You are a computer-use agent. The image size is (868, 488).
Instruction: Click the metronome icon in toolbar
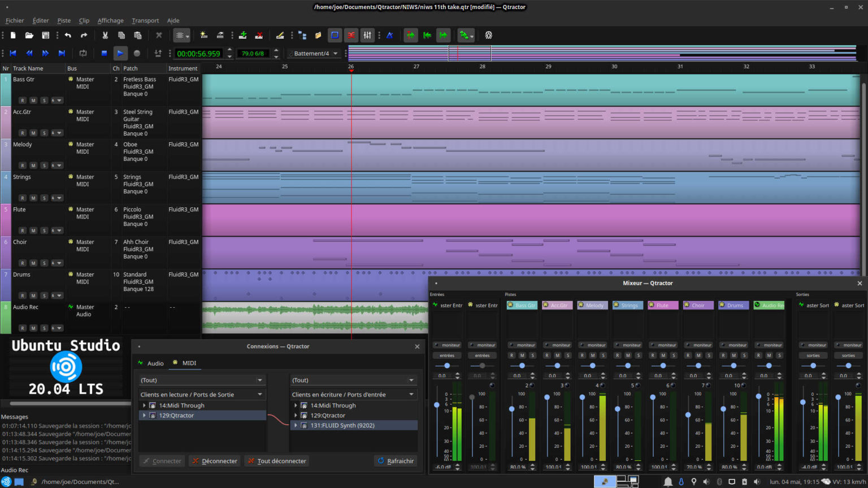pos(389,35)
